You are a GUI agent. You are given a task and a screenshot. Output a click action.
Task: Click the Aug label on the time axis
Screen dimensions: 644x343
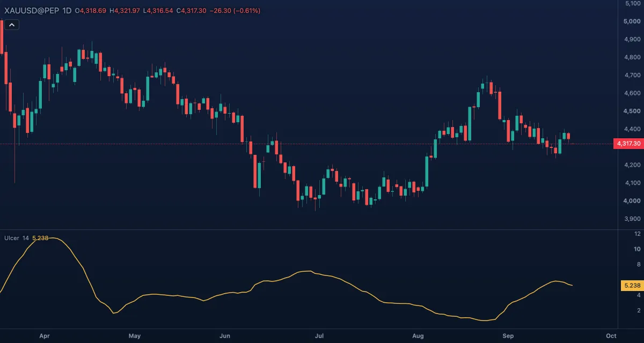[x=418, y=336]
